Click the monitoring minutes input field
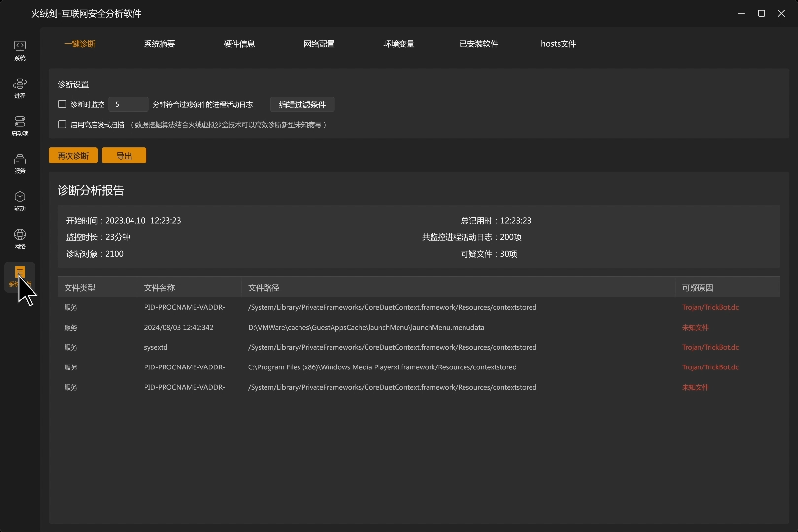Image resolution: width=798 pixels, height=532 pixels. tap(128, 104)
